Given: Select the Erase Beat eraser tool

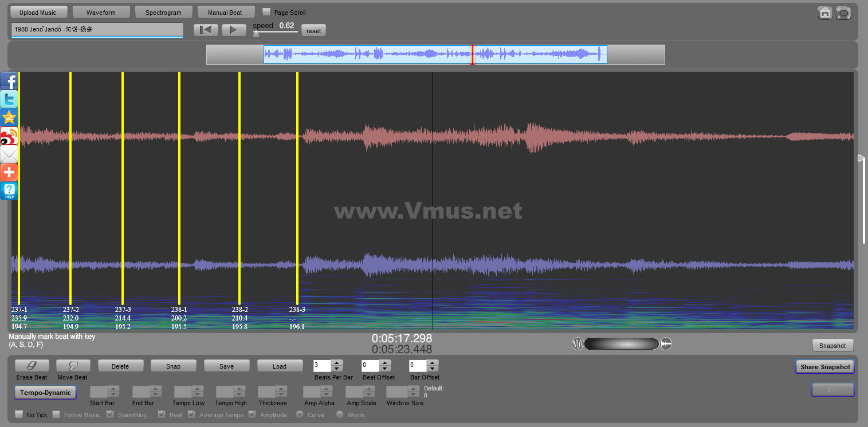Looking at the screenshot, I should (32, 366).
